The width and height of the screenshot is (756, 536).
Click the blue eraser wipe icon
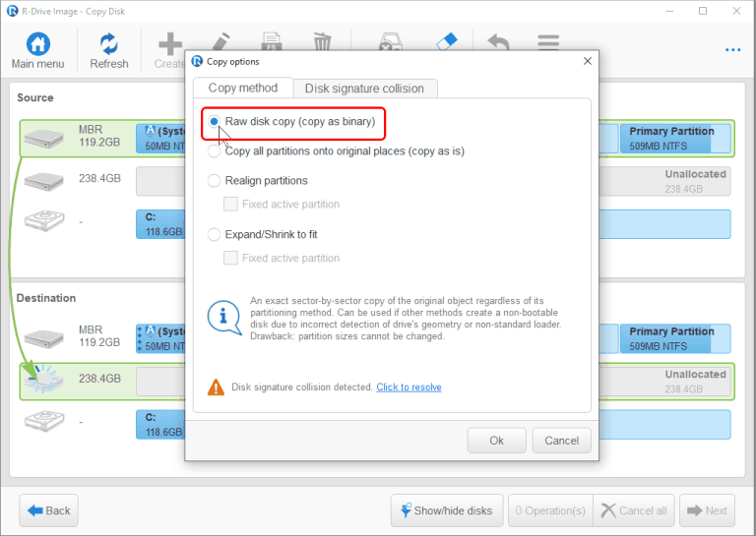tap(447, 41)
